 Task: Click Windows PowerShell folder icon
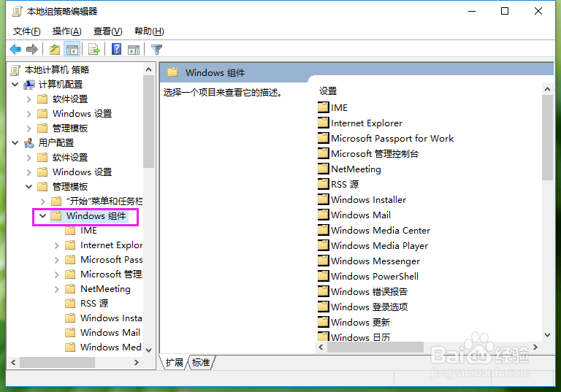pos(323,276)
